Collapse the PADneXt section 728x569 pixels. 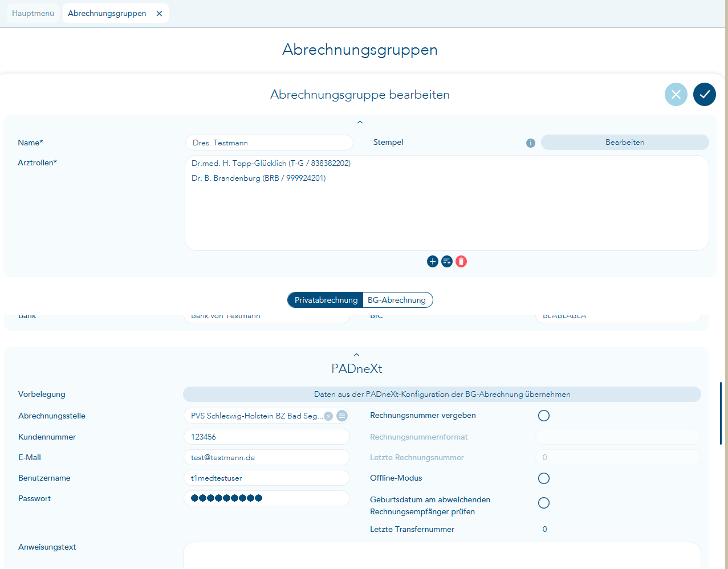[x=356, y=355]
